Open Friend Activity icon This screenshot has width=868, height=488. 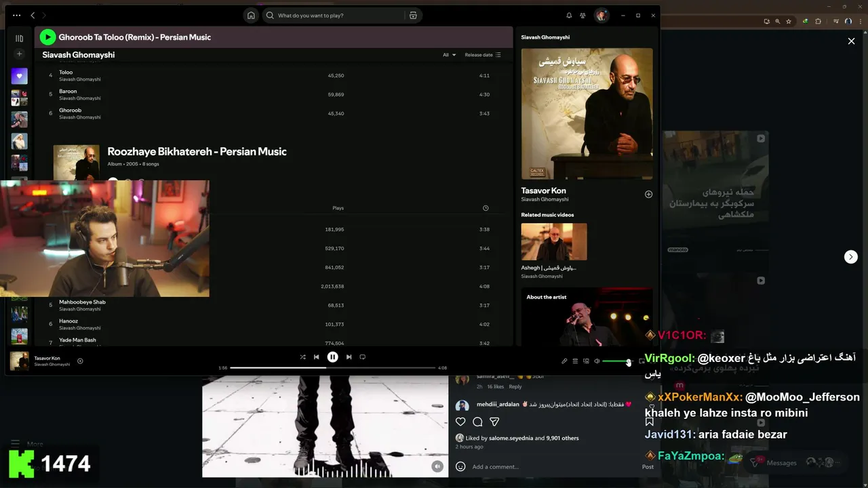(583, 15)
